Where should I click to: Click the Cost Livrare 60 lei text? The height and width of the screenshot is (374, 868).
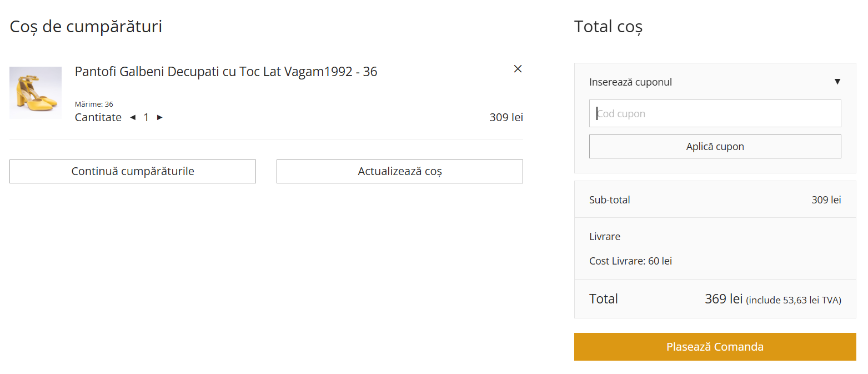630,261
